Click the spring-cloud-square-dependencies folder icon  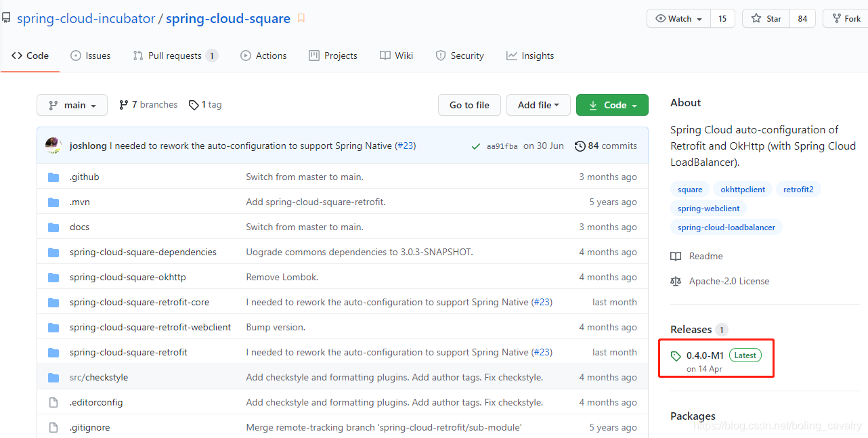[53, 253]
